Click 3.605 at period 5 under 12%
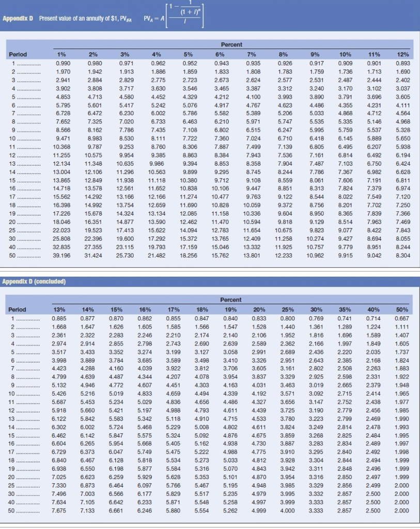 click(403, 97)
